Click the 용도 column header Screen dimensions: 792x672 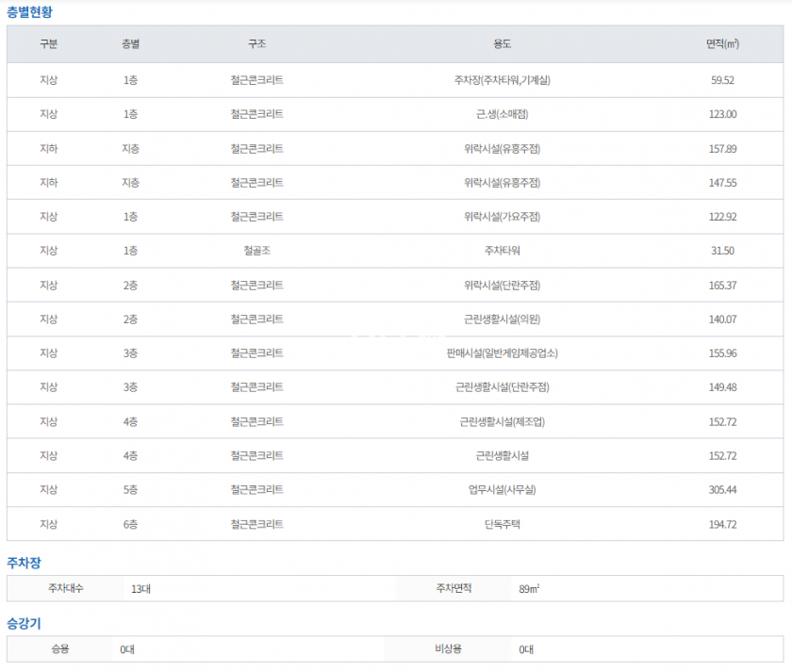pos(502,44)
